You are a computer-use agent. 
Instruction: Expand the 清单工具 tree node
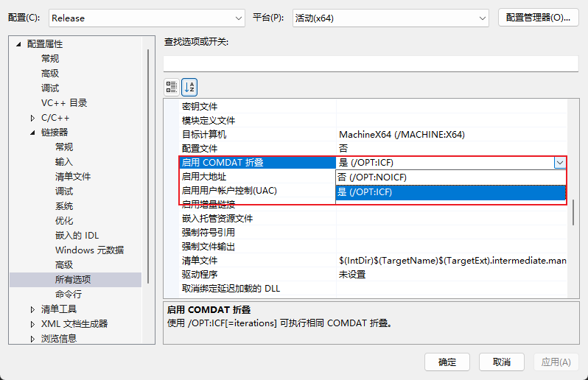tap(32, 309)
